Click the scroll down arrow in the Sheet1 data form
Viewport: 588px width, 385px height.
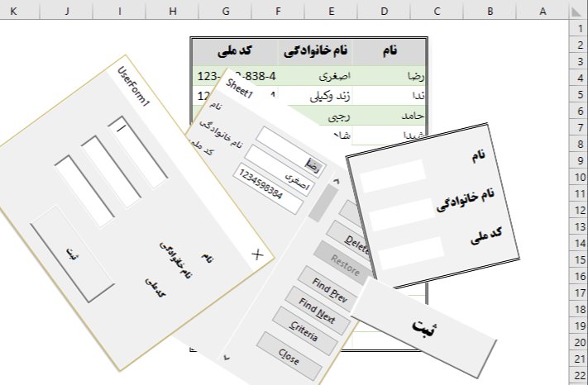[227, 358]
